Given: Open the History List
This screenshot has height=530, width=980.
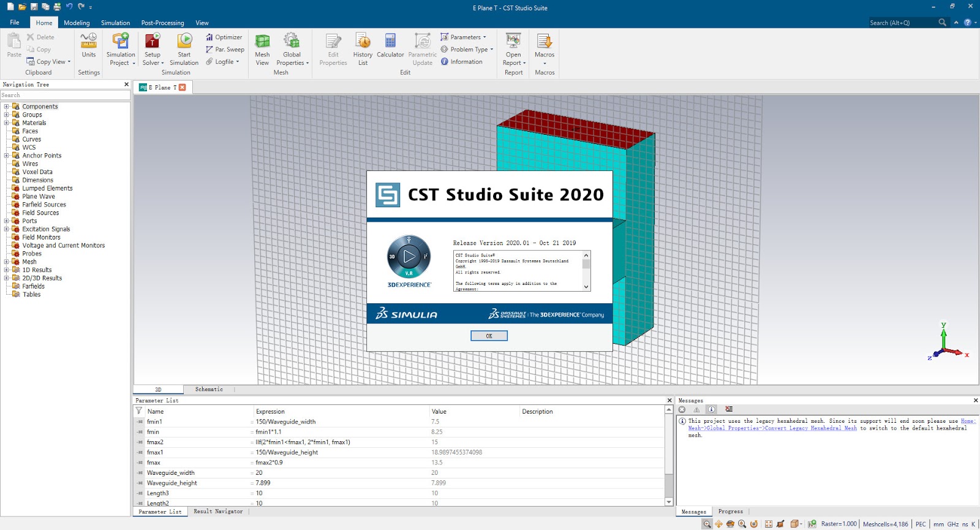Looking at the screenshot, I should pos(363,50).
